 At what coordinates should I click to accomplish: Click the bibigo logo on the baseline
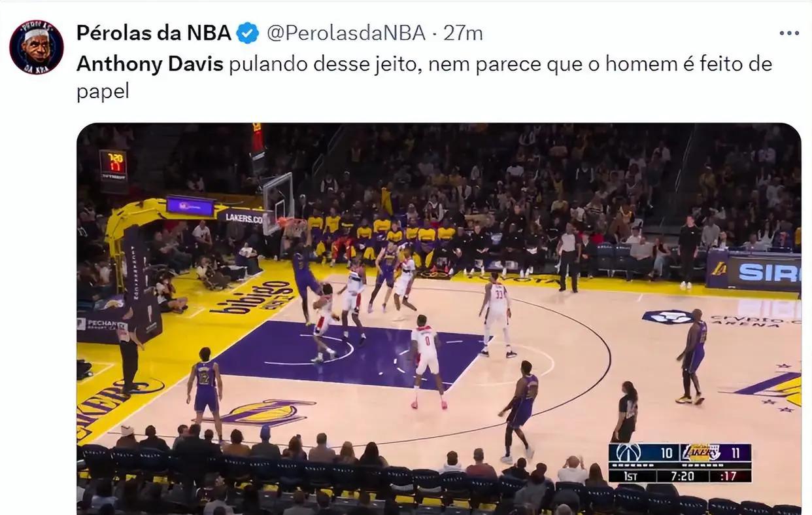point(252,298)
